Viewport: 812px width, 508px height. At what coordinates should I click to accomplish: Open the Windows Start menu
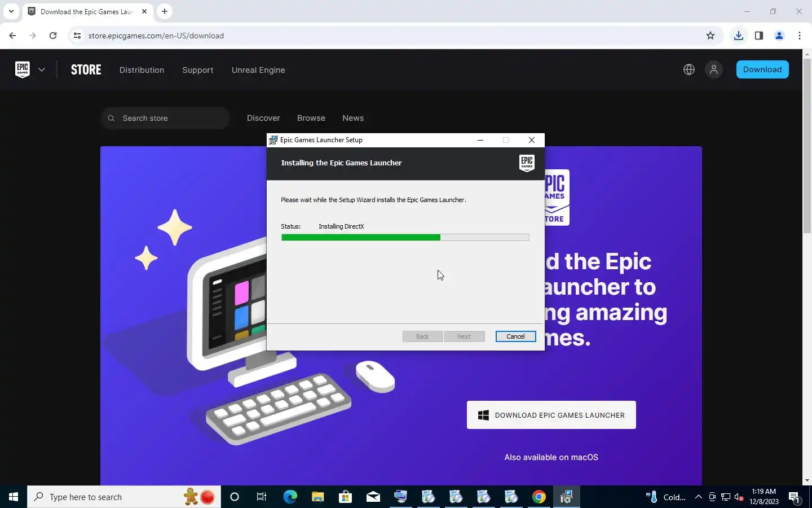[14, 497]
